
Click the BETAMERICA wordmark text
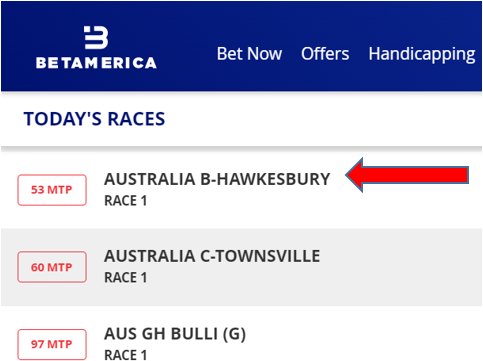(x=96, y=63)
